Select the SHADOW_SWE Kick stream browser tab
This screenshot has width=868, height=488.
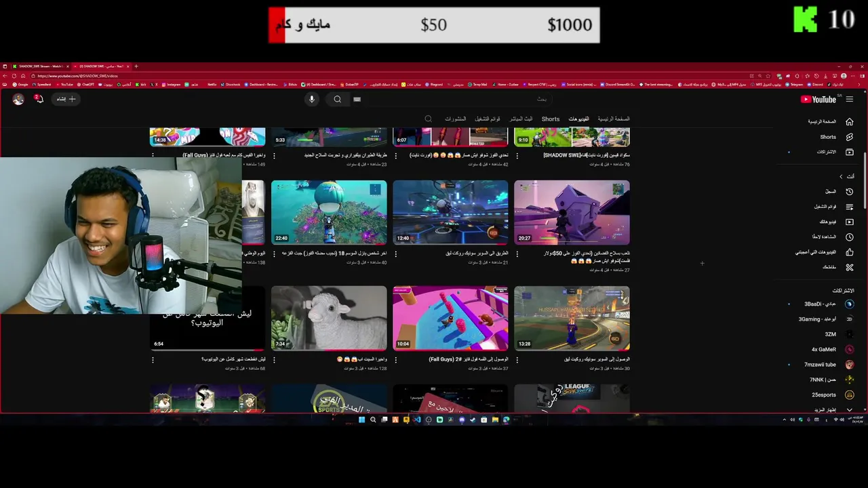41,66
